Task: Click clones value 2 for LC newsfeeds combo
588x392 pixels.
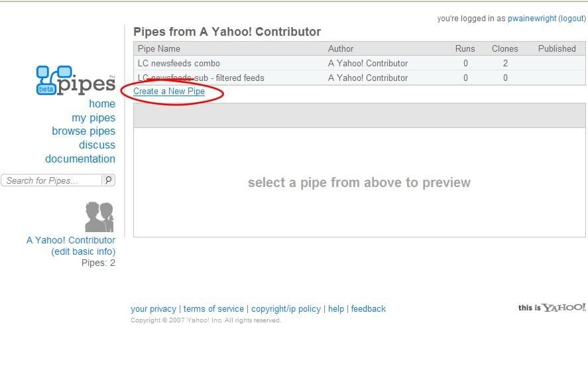Action: tap(505, 64)
